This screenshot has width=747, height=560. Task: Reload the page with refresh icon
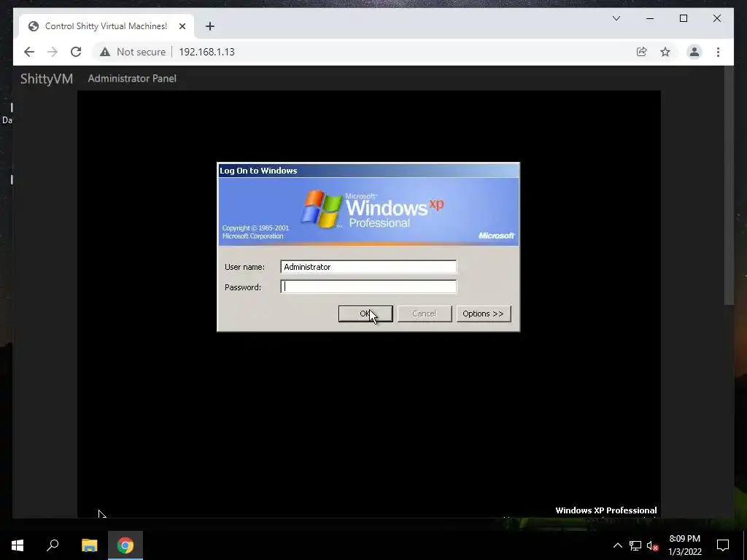pyautogui.click(x=76, y=52)
